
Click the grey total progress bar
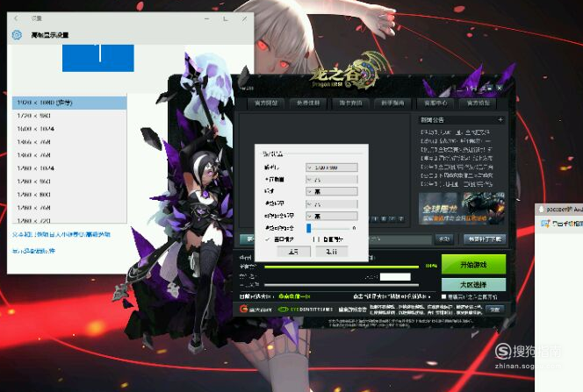342,285
